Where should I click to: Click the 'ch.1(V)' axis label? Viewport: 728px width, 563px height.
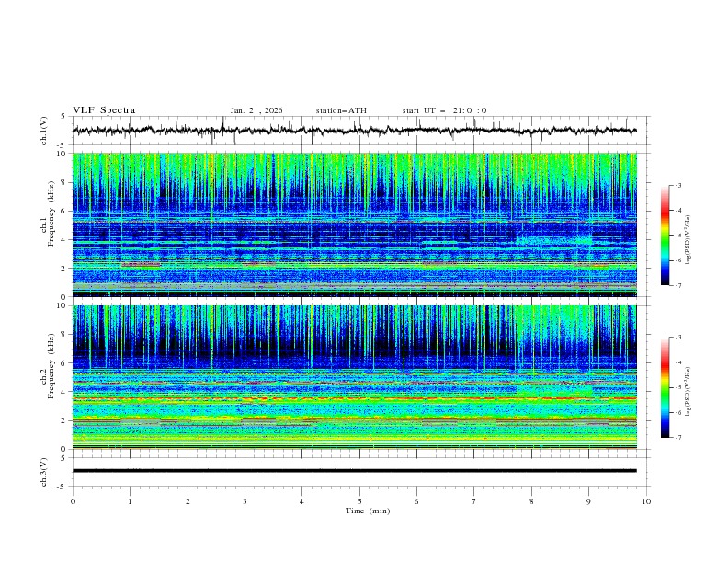click(x=44, y=131)
